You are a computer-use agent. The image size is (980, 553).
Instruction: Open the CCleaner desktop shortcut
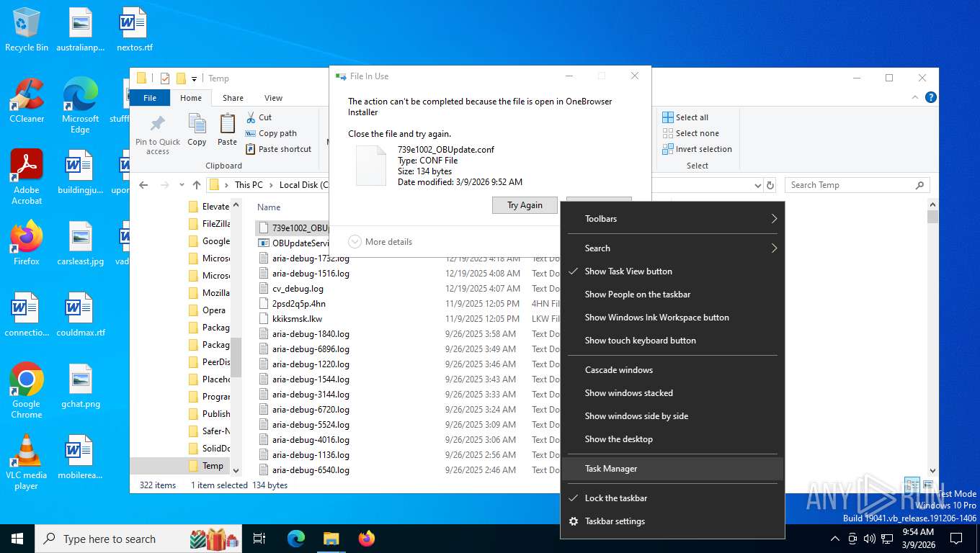point(27,100)
